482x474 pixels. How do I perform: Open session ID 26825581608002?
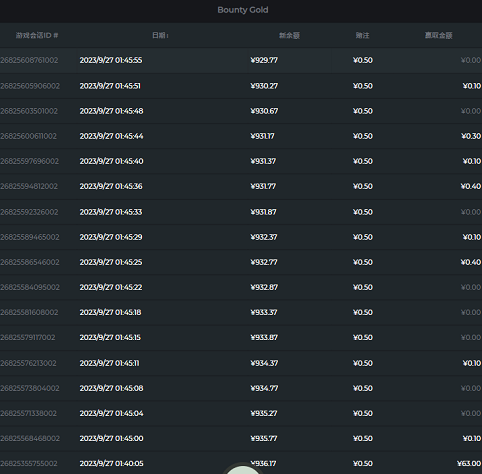pyautogui.click(x=29, y=312)
